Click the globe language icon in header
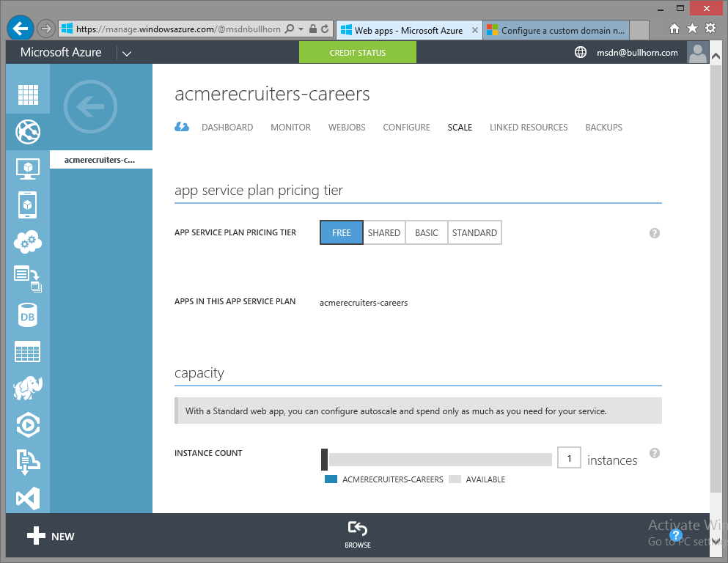Viewport: 728px width, 563px height. (581, 53)
